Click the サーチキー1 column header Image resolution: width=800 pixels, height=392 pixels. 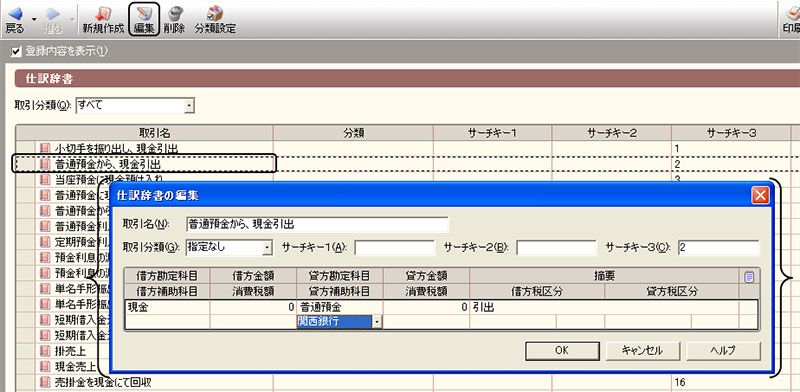[492, 133]
